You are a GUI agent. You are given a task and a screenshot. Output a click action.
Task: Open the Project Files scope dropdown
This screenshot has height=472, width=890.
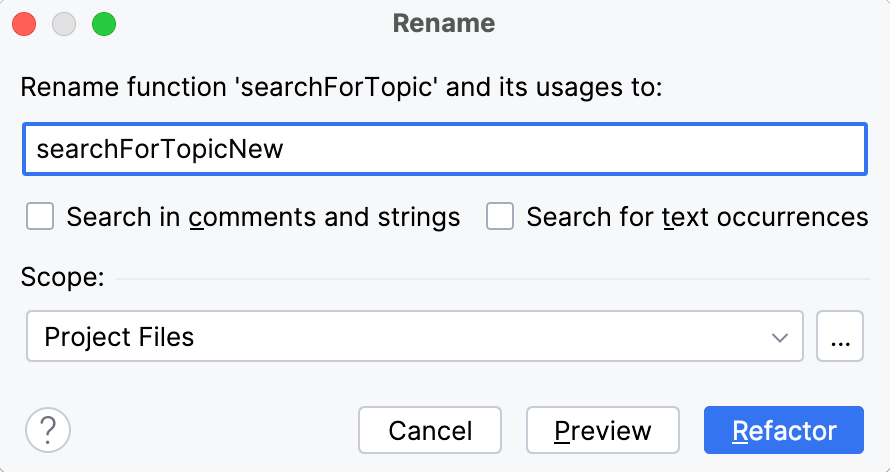tap(414, 337)
